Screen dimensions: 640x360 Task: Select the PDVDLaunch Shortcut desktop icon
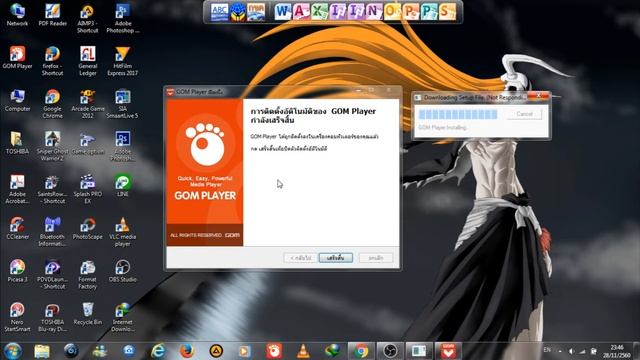52,274
